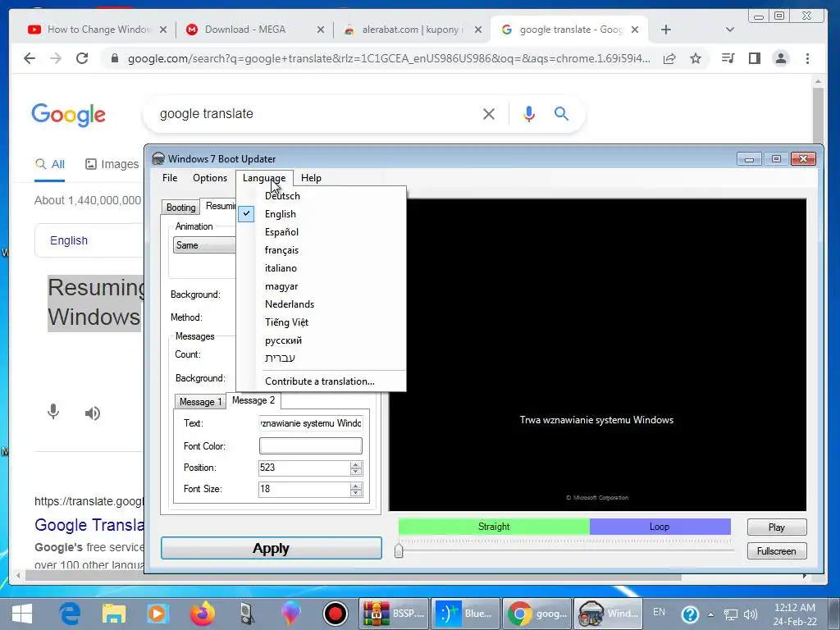Open Chrome three-dot menu

point(807,58)
